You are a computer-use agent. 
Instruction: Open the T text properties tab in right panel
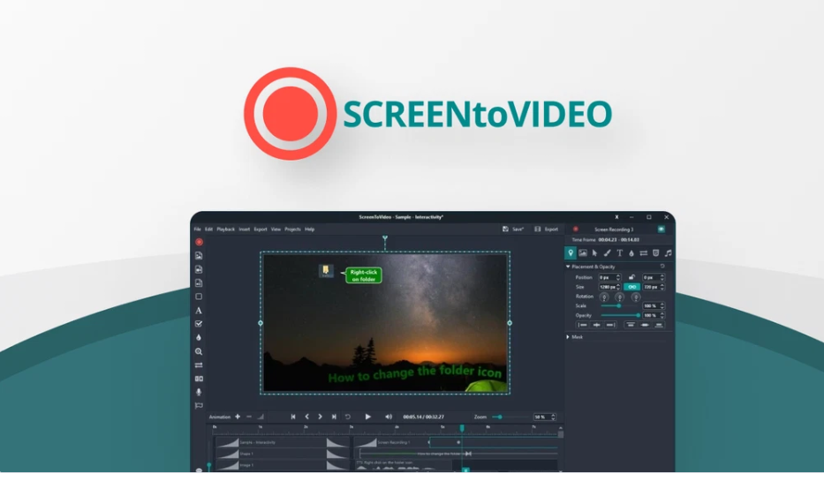(620, 253)
